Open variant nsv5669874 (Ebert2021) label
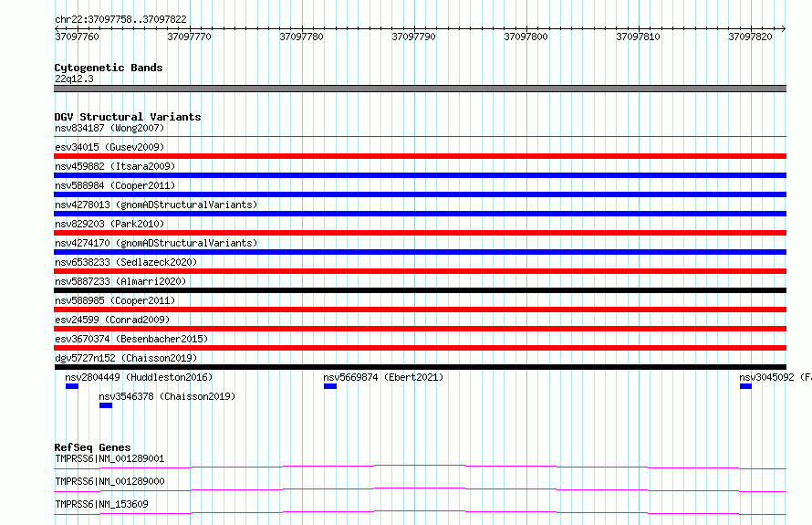Image resolution: width=812 pixels, height=525 pixels. point(383,377)
